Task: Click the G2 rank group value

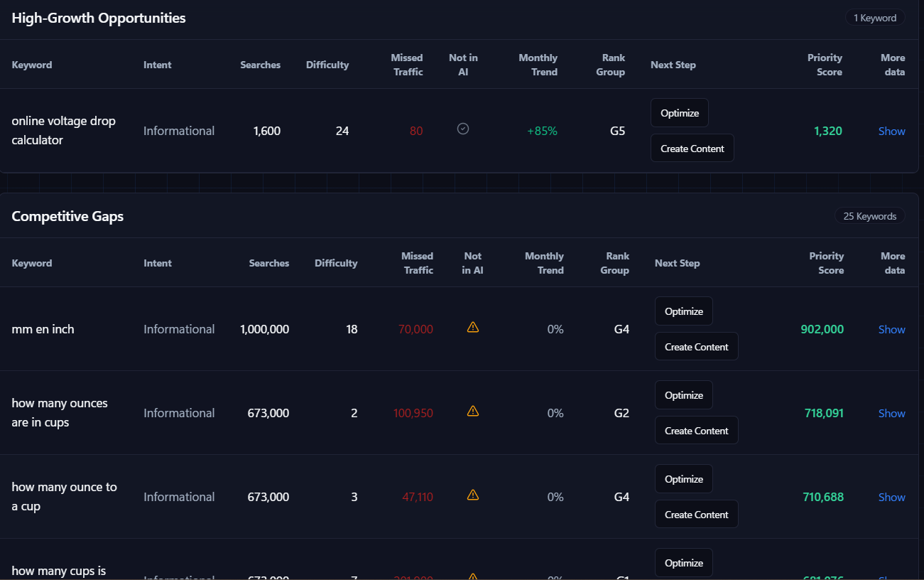Action: (622, 413)
